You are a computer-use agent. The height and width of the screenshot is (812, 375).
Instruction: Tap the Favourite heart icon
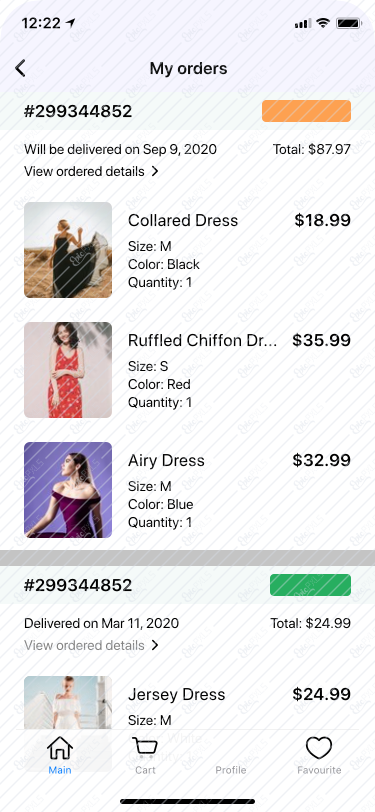319,748
